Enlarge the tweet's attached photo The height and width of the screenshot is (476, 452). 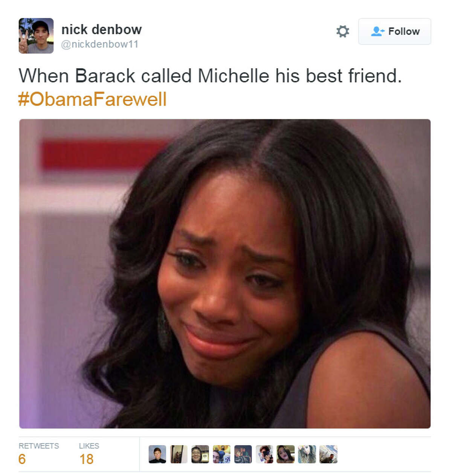pos(225,274)
